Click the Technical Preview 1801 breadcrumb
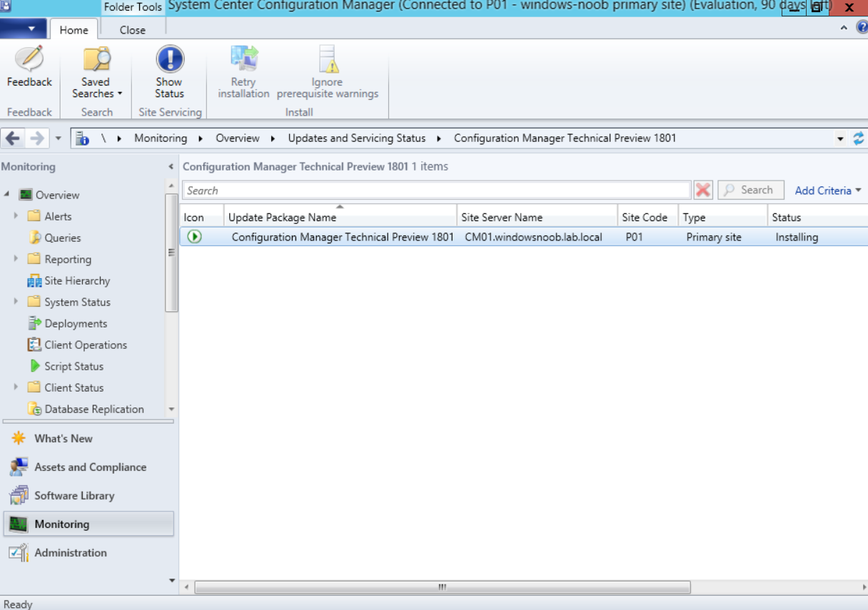 click(565, 138)
